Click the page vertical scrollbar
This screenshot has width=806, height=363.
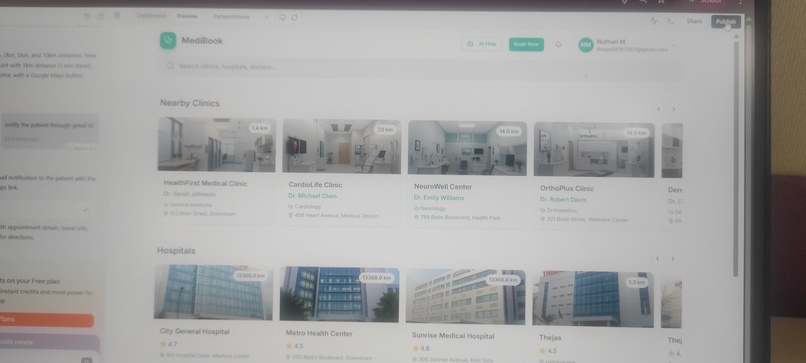click(736, 159)
